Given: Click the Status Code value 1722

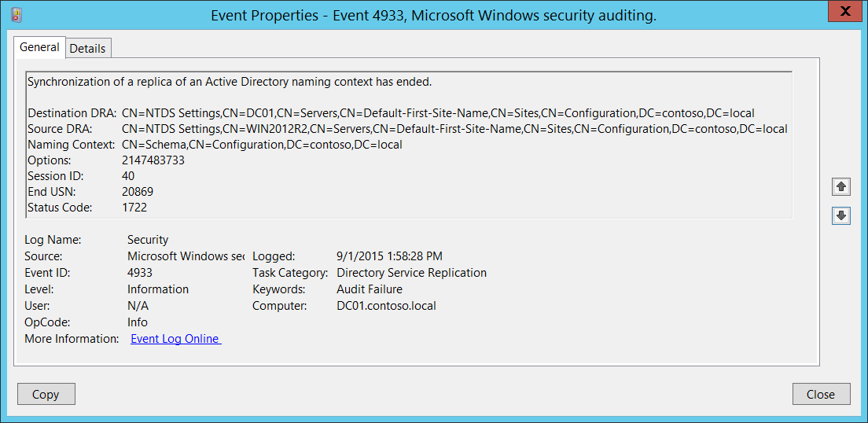Looking at the screenshot, I should 134,208.
